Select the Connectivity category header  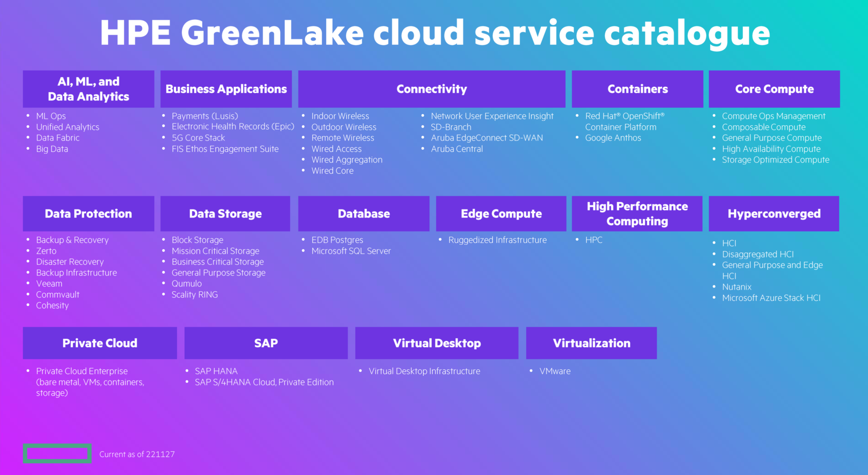(432, 89)
